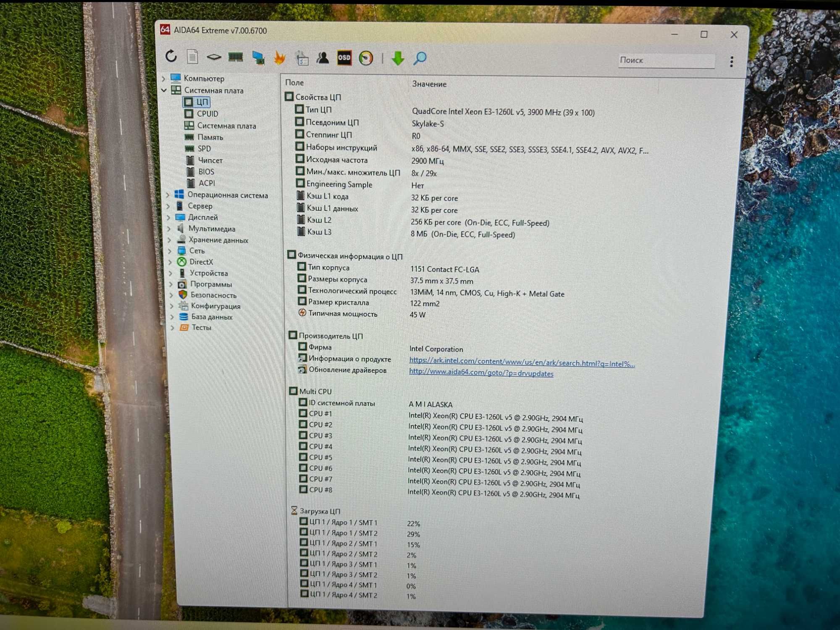Select the Исходная частота row
The image size is (840, 630).
click(370, 160)
